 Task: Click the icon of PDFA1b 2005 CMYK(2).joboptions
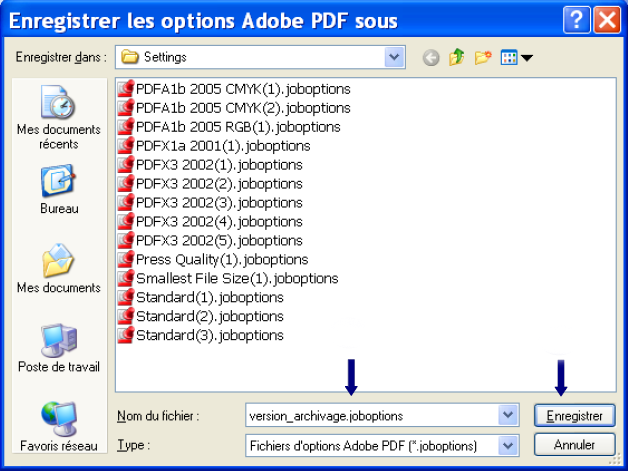click(126, 107)
